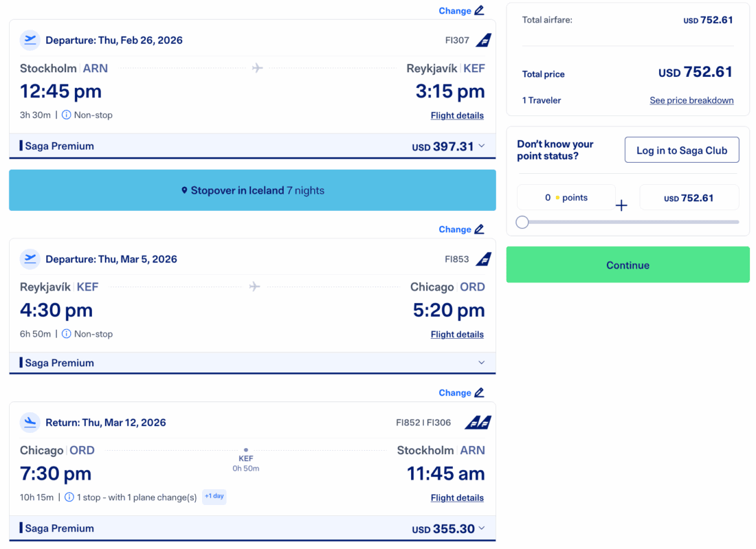Click the info icon next to 3h 30m Non-stop

point(67,115)
